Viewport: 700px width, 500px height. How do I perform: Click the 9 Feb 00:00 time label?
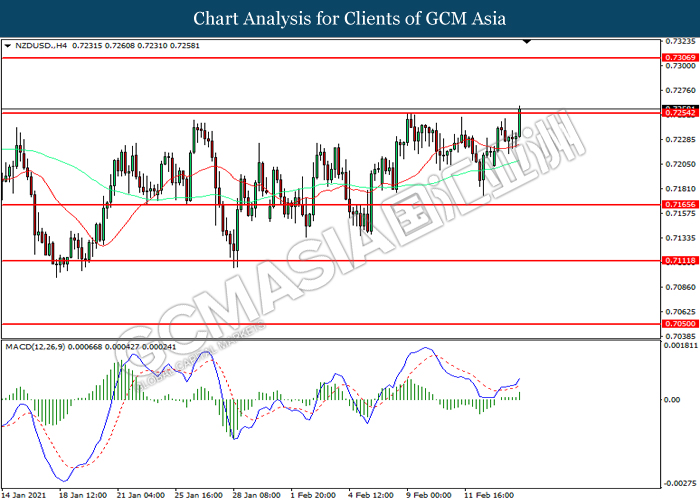[x=429, y=495]
